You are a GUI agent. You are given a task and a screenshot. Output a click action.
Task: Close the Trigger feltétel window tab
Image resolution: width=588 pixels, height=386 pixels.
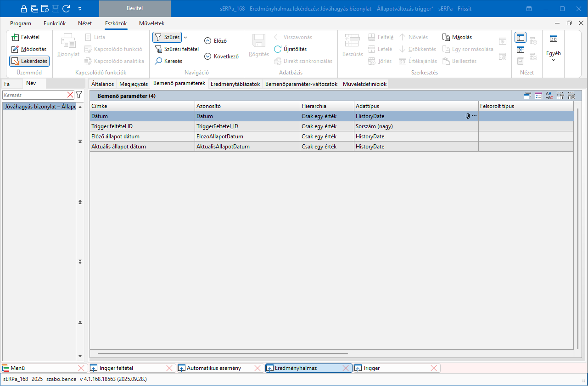[169, 368]
